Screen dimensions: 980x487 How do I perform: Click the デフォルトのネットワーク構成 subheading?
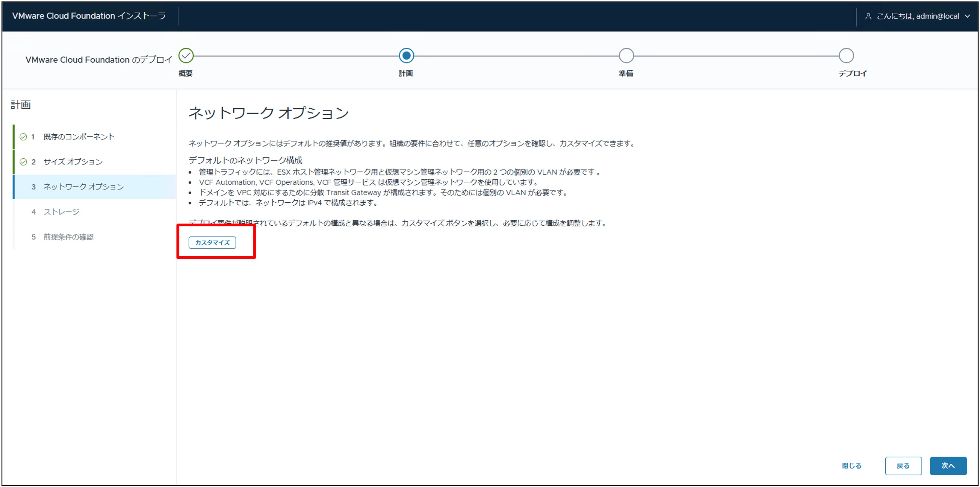pyautogui.click(x=245, y=160)
